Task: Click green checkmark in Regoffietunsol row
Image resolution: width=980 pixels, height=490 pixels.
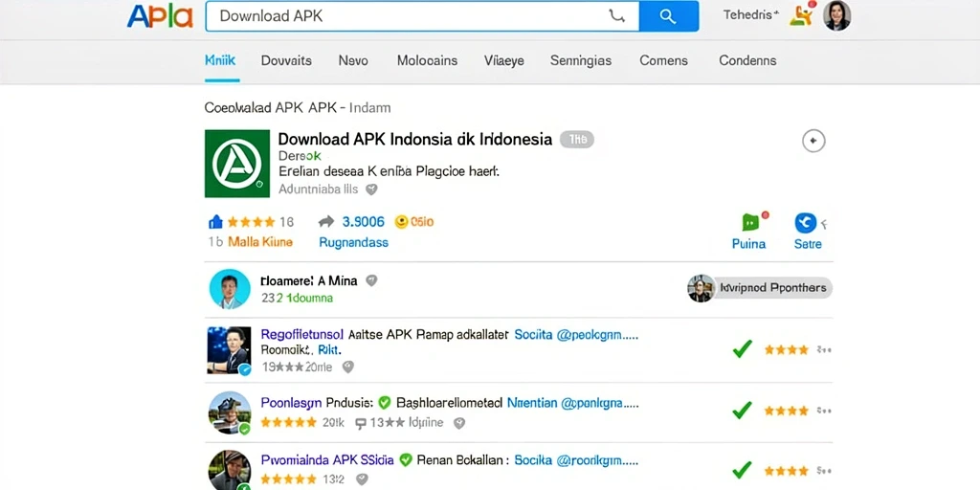Action: [743, 349]
